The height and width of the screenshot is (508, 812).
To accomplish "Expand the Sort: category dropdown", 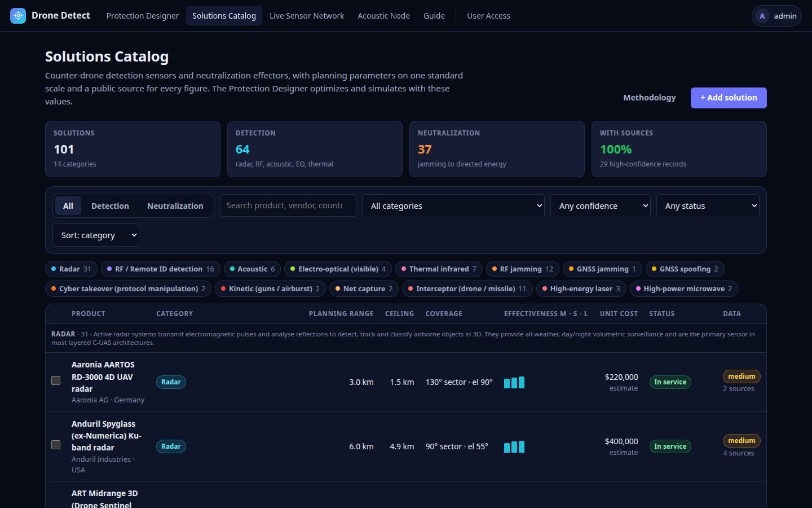I will (x=96, y=235).
